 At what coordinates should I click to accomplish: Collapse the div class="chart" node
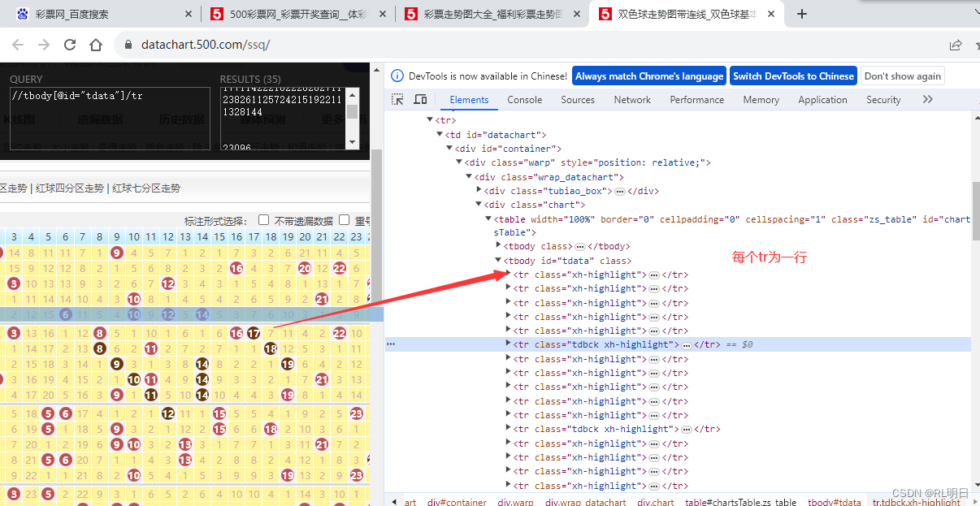(x=479, y=205)
